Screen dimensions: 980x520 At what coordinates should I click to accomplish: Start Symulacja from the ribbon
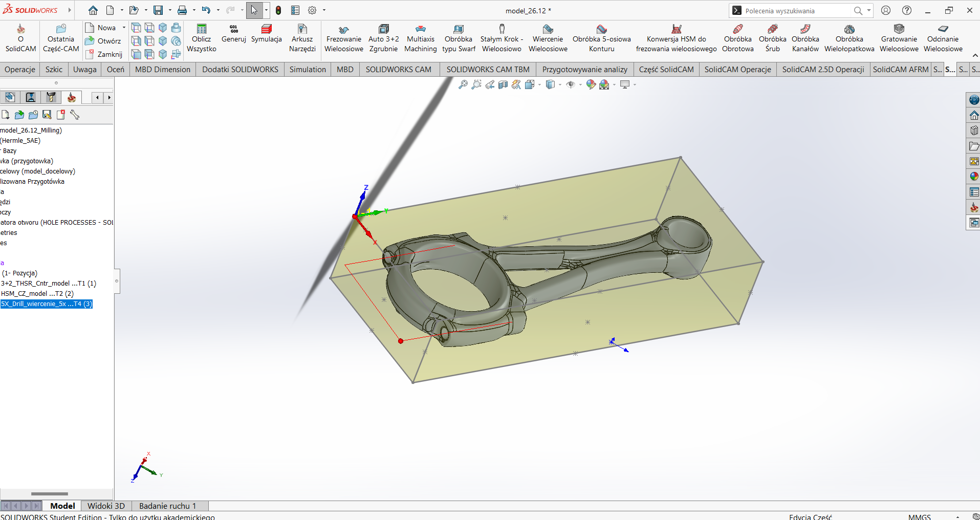pyautogui.click(x=267, y=34)
